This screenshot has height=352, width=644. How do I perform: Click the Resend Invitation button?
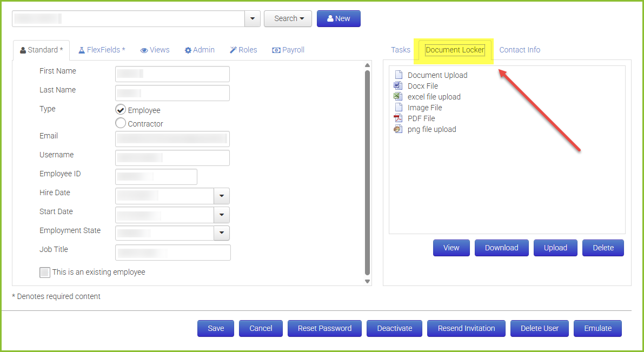tap(466, 328)
